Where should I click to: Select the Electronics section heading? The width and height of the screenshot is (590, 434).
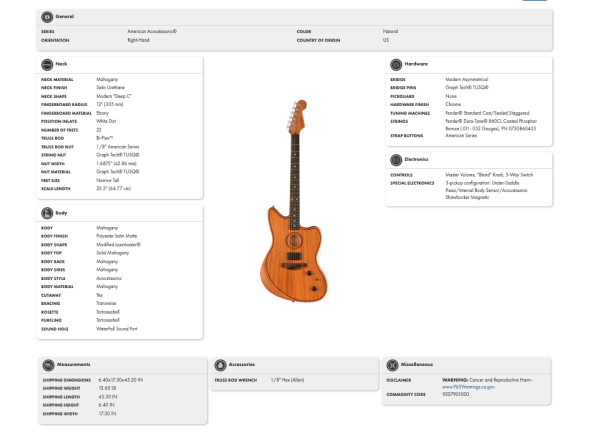(416, 159)
